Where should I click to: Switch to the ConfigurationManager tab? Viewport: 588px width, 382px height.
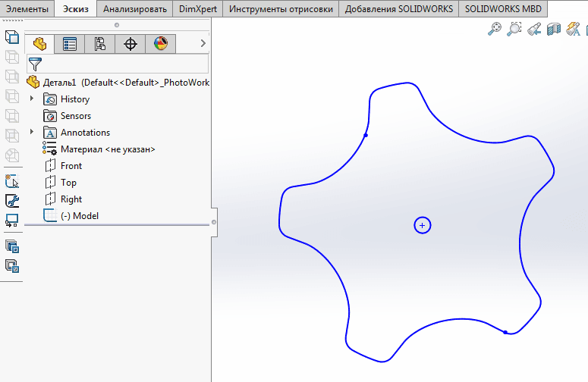pos(100,44)
